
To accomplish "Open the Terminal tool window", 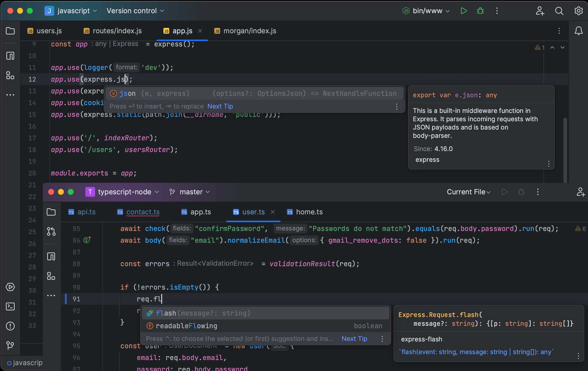I will (10, 306).
